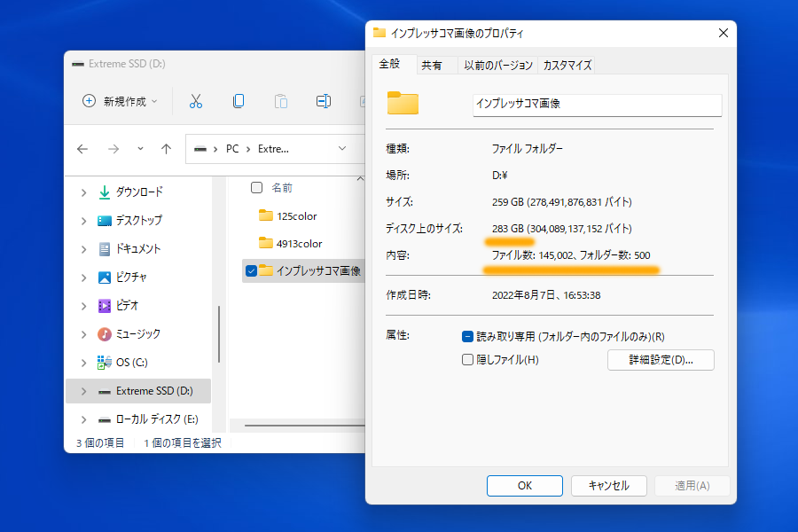Enable the 隠しファイル(H) checkbox

pos(467,360)
